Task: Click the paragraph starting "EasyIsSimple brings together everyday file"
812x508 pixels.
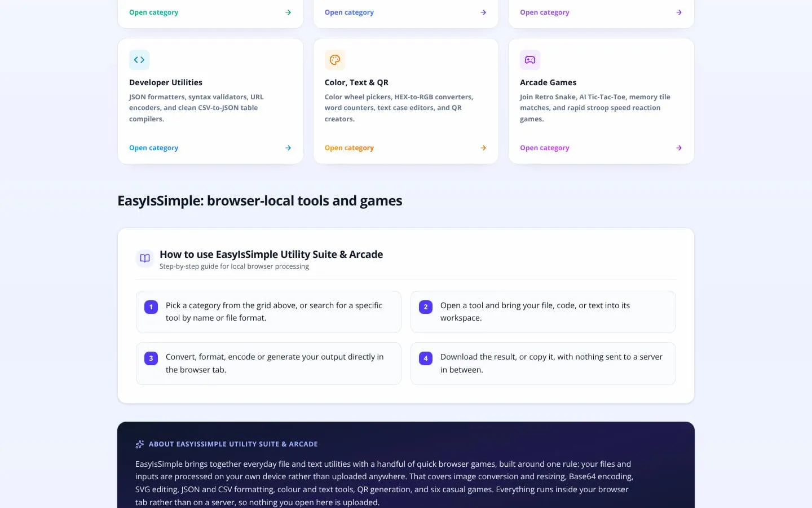Action: [x=384, y=483]
